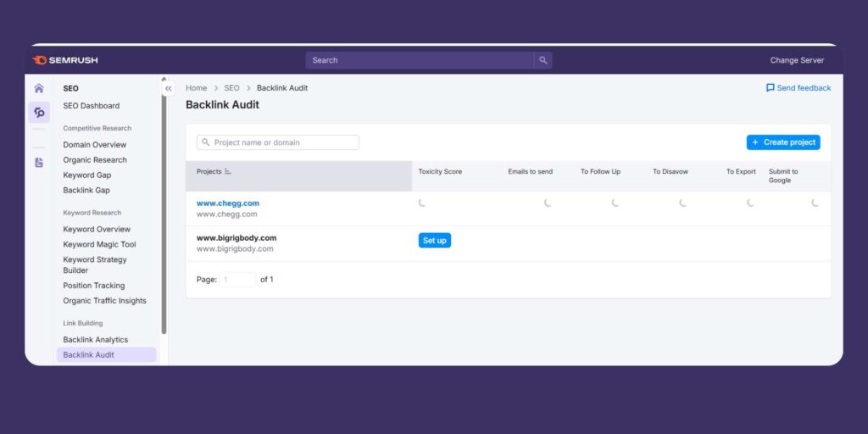This screenshot has width=868, height=434.
Task: Click the magnifier search button in header
Action: 543,60
